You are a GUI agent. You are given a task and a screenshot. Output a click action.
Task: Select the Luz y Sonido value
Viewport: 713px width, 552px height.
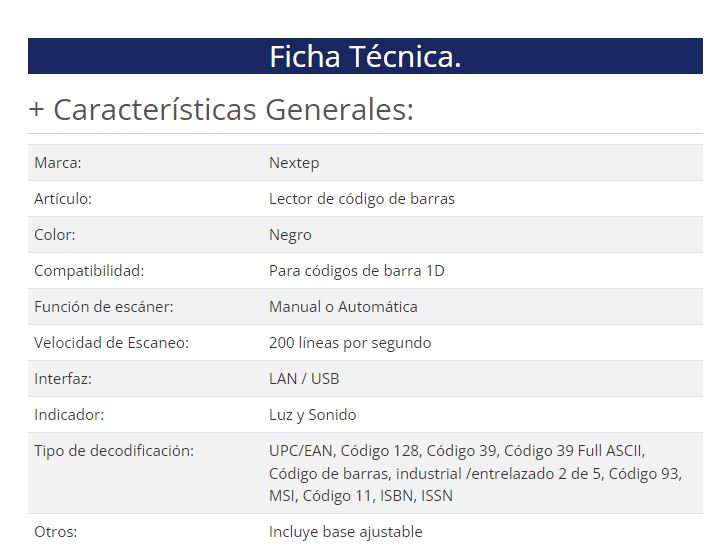pos(312,414)
